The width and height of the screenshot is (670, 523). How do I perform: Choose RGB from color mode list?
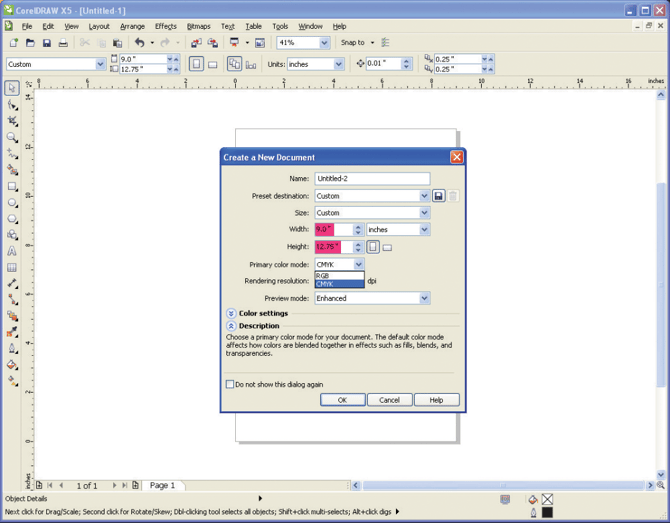click(x=339, y=276)
